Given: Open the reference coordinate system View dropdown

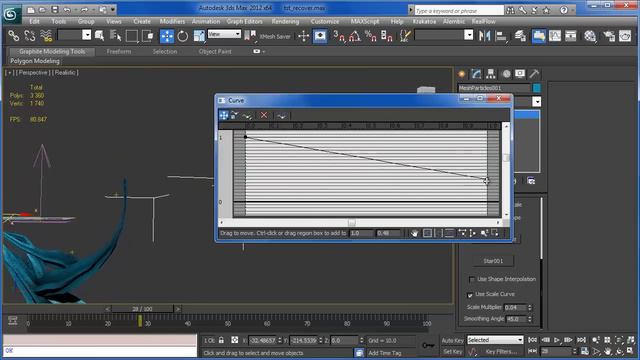Looking at the screenshot, I should click(x=224, y=34).
